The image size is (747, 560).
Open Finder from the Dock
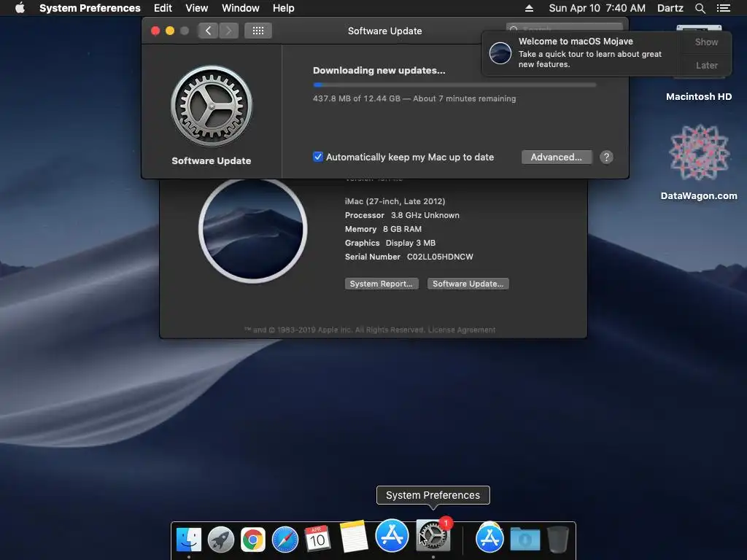(x=189, y=539)
